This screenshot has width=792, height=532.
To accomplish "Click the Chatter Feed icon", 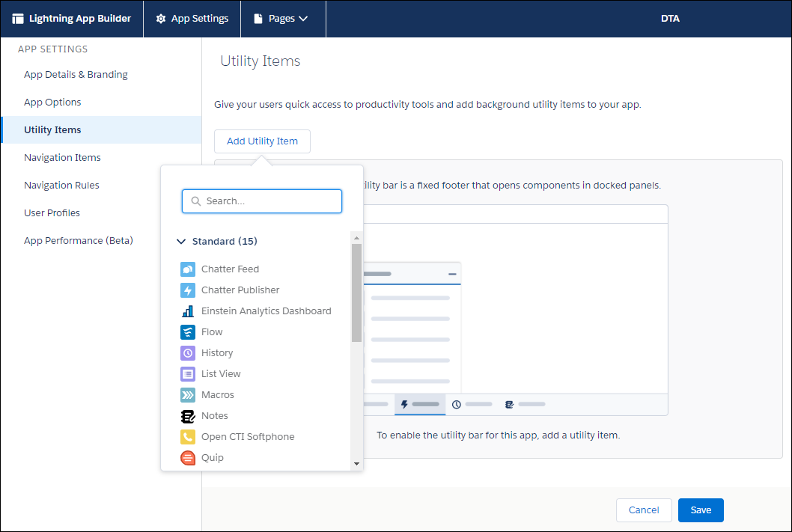I will pos(188,269).
